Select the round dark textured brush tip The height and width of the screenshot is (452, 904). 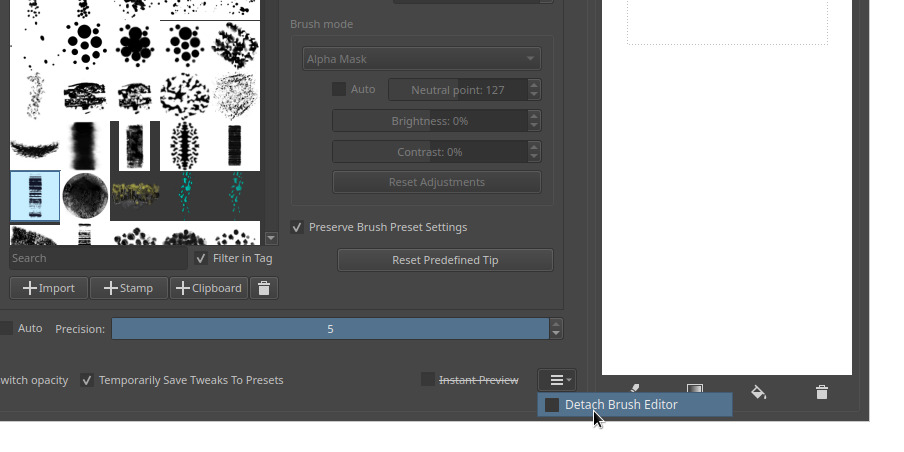(x=85, y=196)
